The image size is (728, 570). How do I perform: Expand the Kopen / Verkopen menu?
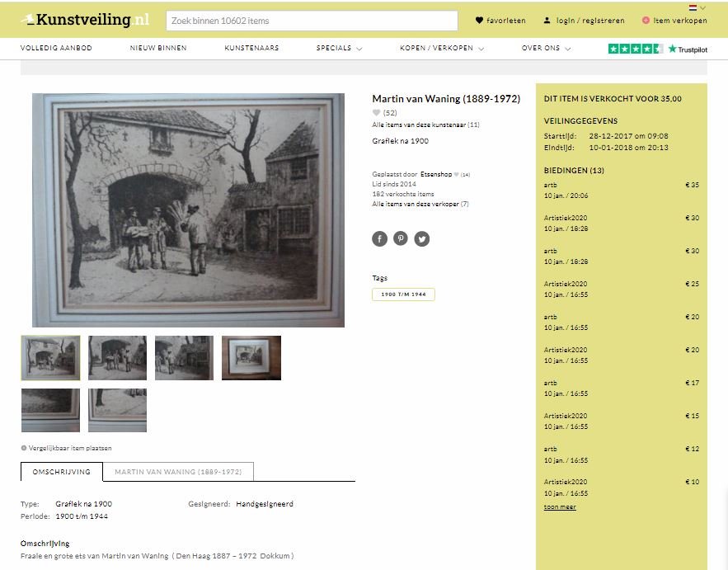pyautogui.click(x=442, y=48)
